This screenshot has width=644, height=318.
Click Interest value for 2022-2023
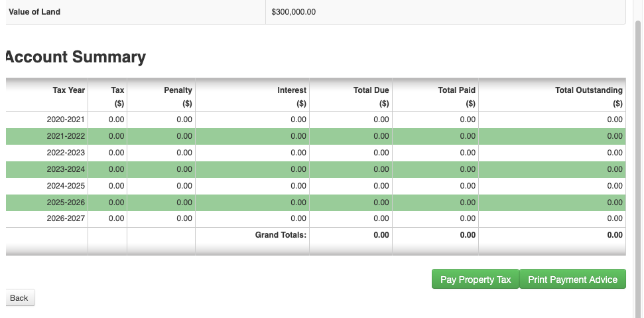[298, 153]
